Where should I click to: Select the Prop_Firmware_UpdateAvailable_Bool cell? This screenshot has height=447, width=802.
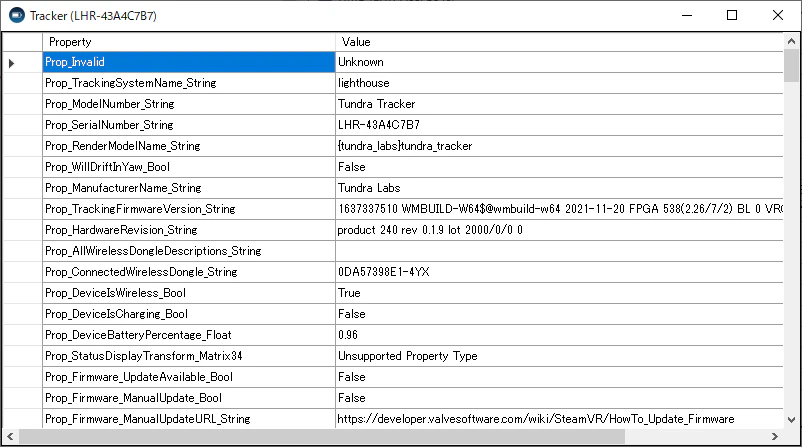pyautogui.click(x=189, y=376)
